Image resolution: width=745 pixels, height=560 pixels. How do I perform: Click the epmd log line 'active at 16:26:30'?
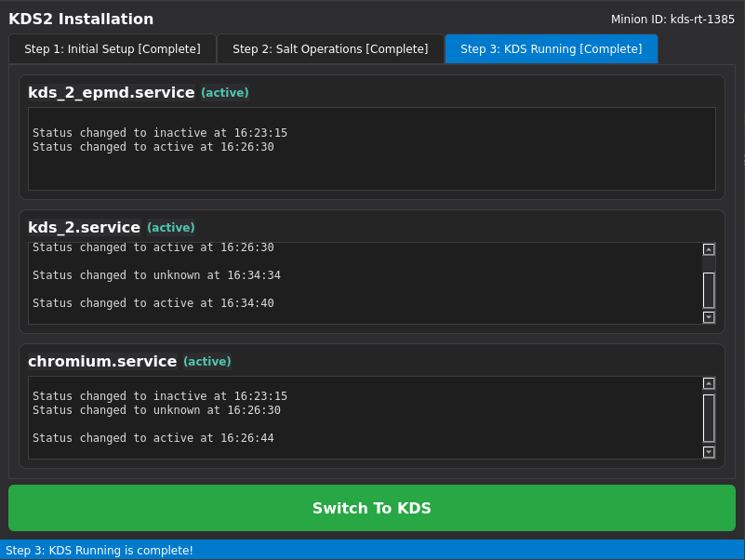pyautogui.click(x=153, y=147)
